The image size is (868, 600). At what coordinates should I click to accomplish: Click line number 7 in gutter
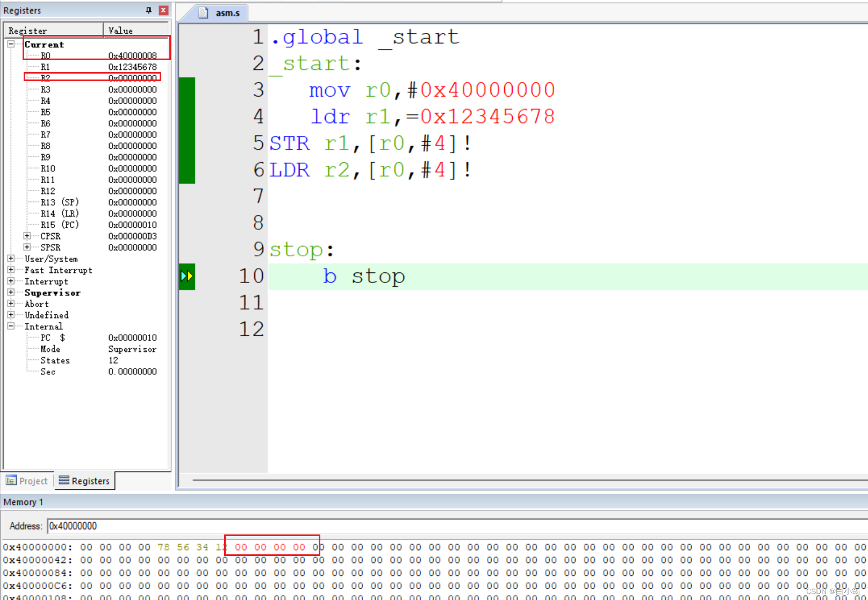coord(259,196)
